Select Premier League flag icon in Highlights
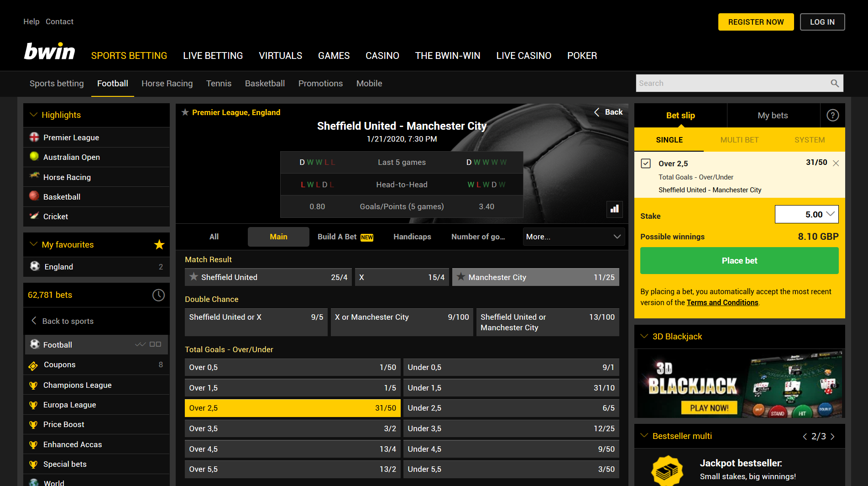Image resolution: width=868 pixels, height=486 pixels. 34,137
